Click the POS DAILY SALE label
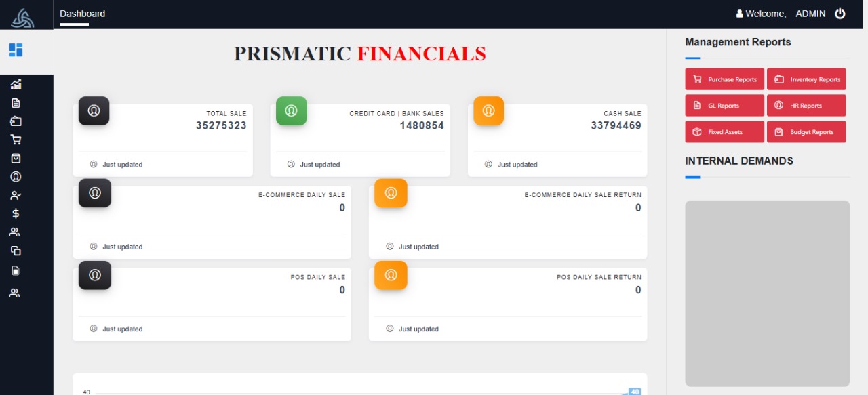The width and height of the screenshot is (868, 395). 318,277
